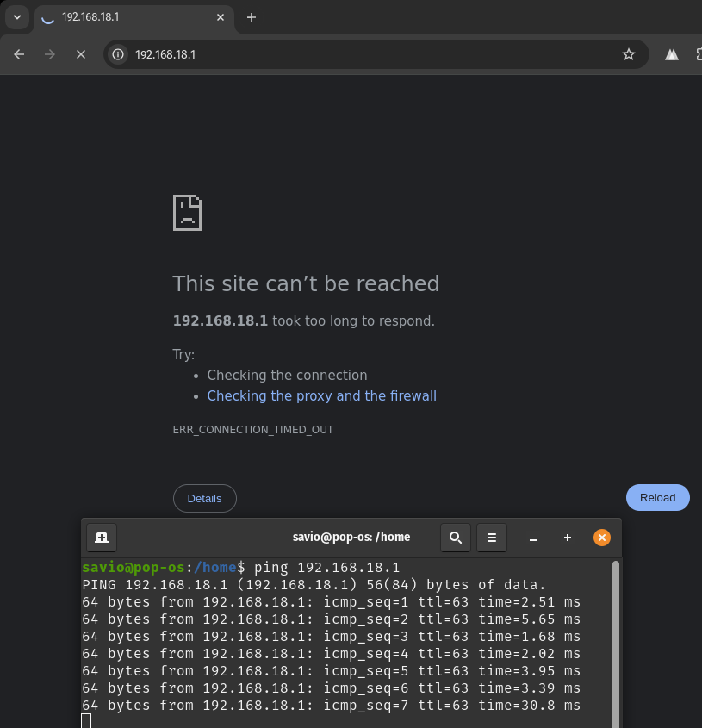Click the terminal vertical scrollbar
This screenshot has height=728, width=702.
616,643
